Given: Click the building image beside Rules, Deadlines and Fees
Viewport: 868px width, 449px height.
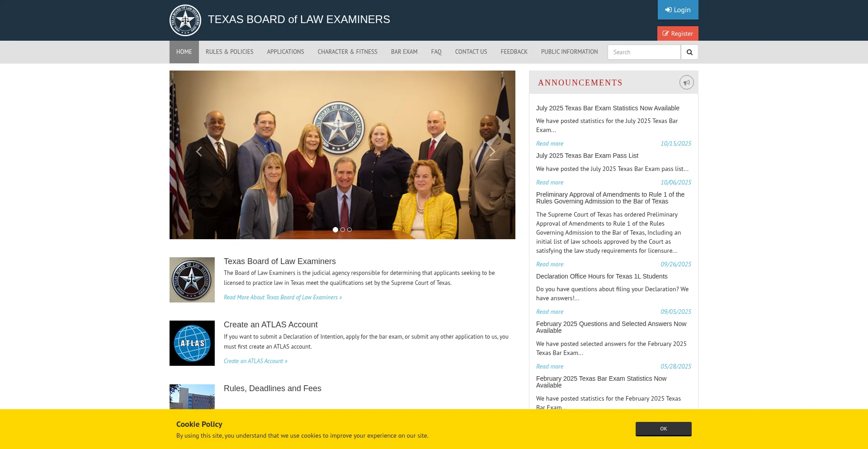Looking at the screenshot, I should tap(192, 397).
